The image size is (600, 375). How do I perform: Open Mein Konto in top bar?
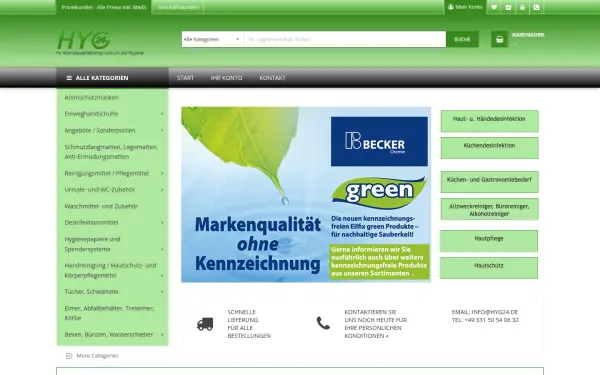[465, 7]
